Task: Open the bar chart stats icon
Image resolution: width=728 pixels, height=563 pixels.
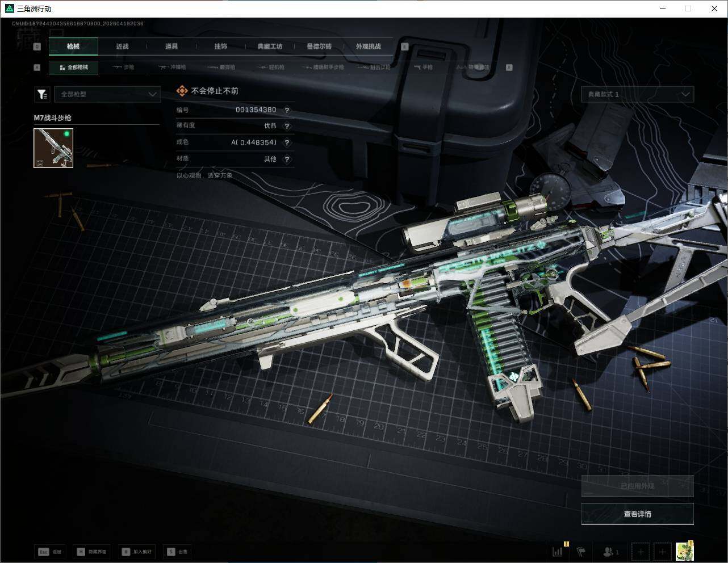Action: point(558,551)
